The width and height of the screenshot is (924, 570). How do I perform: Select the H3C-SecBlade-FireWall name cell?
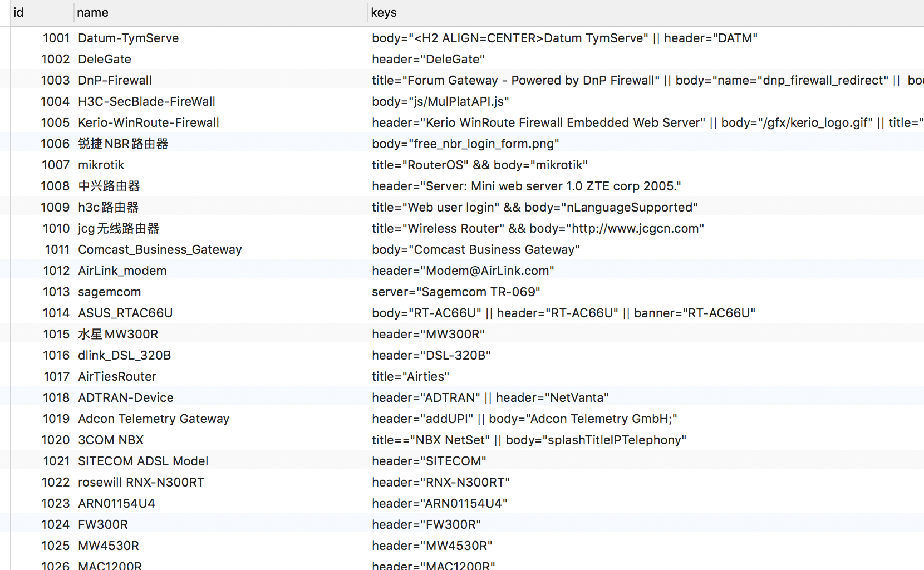(221, 101)
